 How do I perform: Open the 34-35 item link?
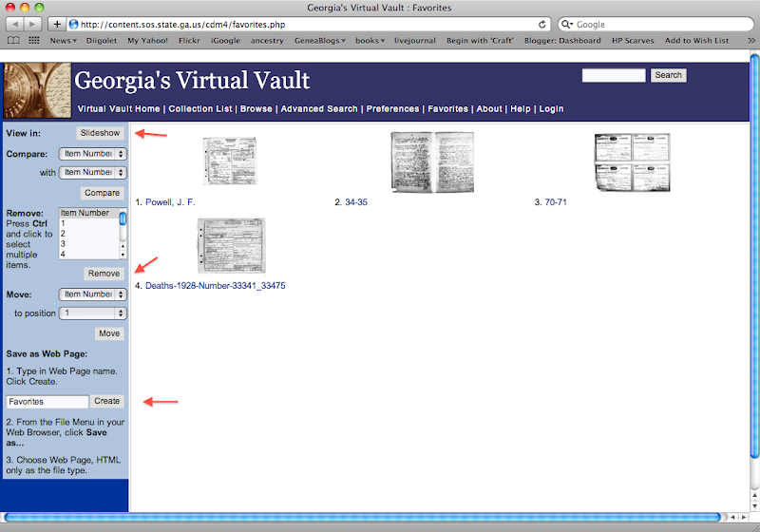point(356,202)
